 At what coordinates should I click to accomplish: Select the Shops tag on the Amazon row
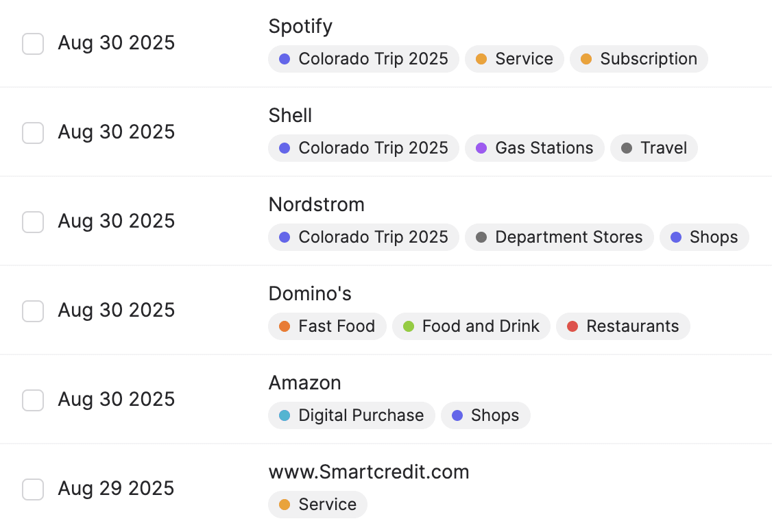[485, 415]
